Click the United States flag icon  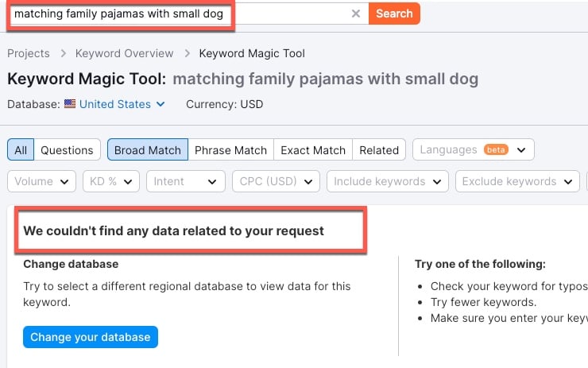(x=70, y=104)
